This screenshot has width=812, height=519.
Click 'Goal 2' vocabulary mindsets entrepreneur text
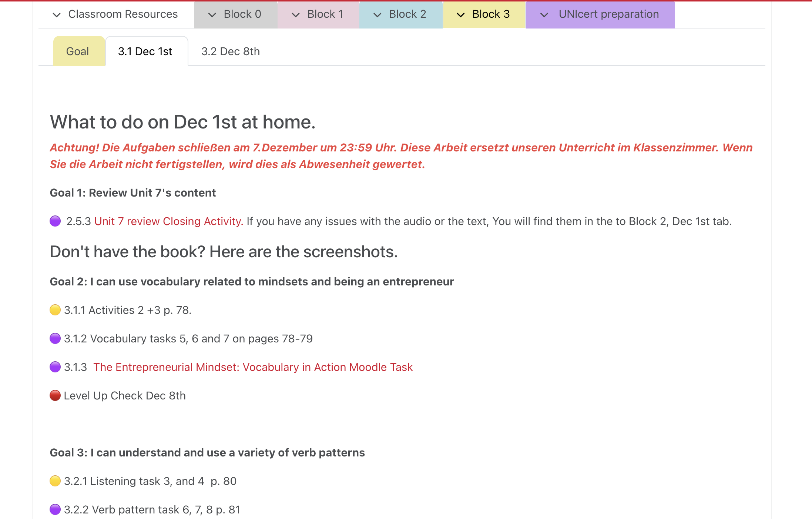pos(252,282)
